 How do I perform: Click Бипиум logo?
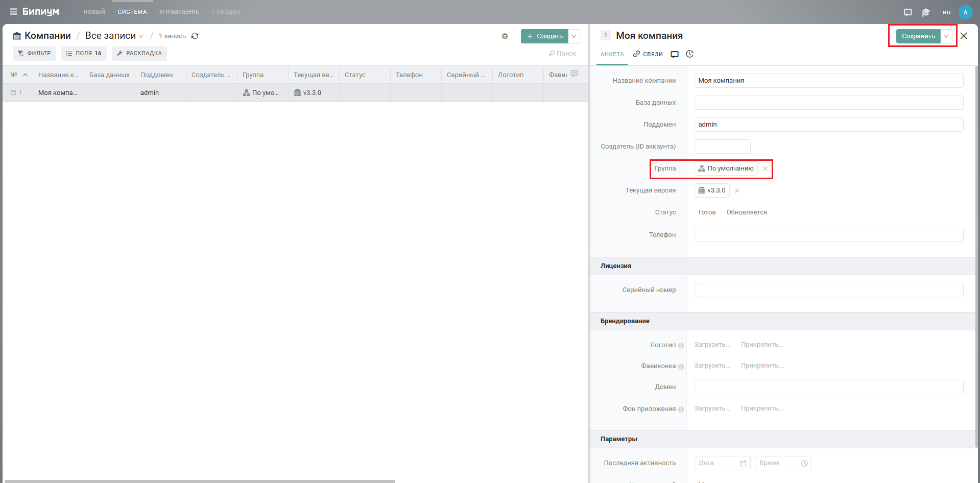pos(41,12)
